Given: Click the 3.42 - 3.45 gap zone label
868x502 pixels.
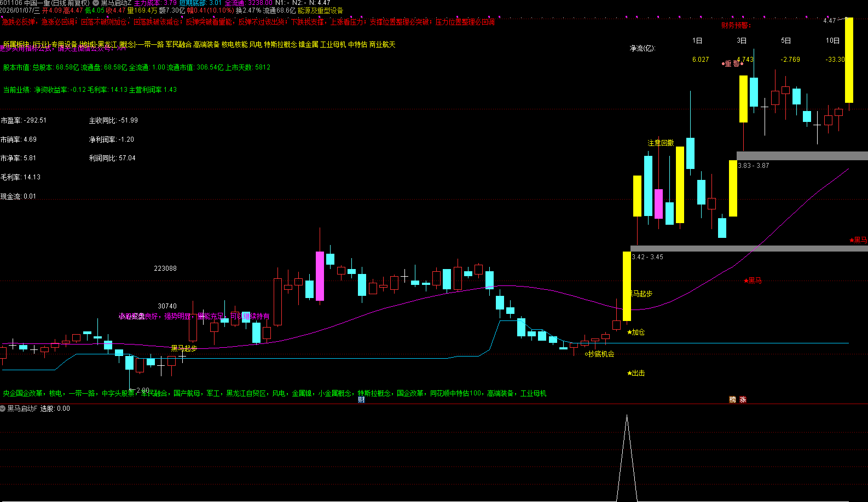Looking at the screenshot, I should click(x=647, y=257).
